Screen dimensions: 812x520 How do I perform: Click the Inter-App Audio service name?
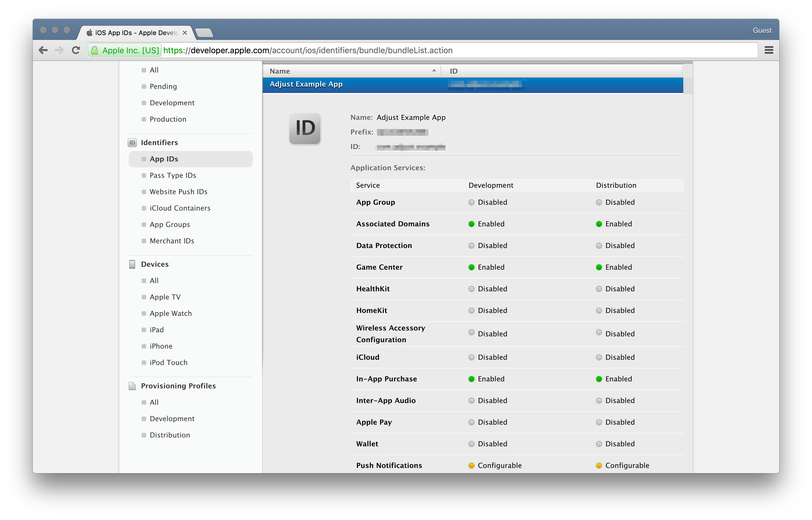386,400
